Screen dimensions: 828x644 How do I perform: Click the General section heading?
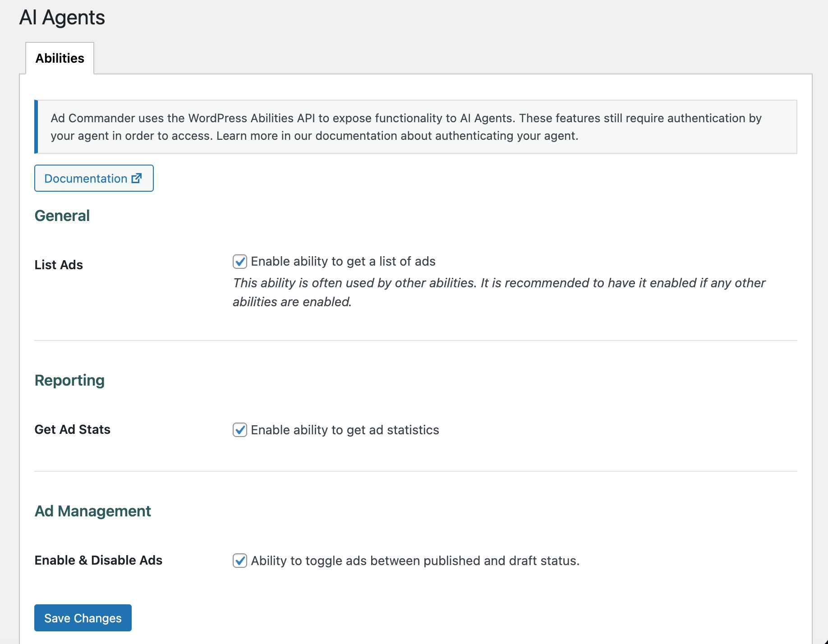tap(62, 216)
